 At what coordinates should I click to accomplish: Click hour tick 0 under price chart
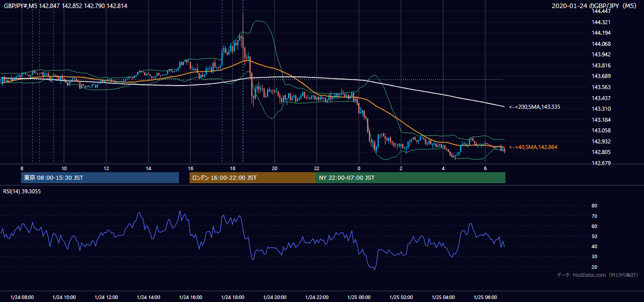pyautogui.click(x=359, y=168)
